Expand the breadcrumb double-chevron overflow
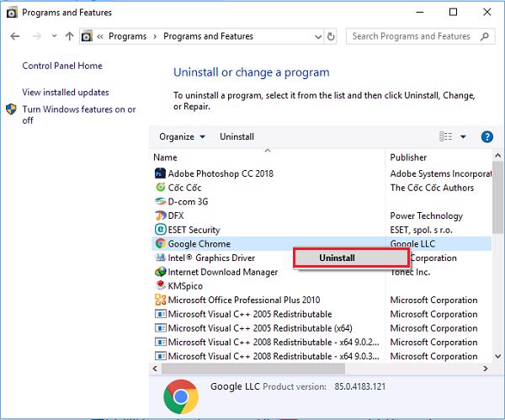This screenshot has height=420, width=505. click(100, 37)
